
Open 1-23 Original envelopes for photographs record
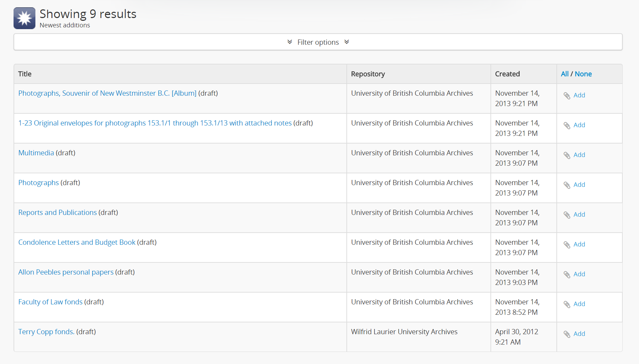pos(155,123)
